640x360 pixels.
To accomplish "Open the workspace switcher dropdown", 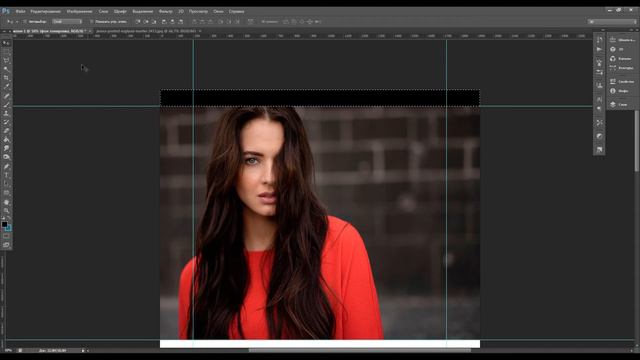I will tap(611, 22).
